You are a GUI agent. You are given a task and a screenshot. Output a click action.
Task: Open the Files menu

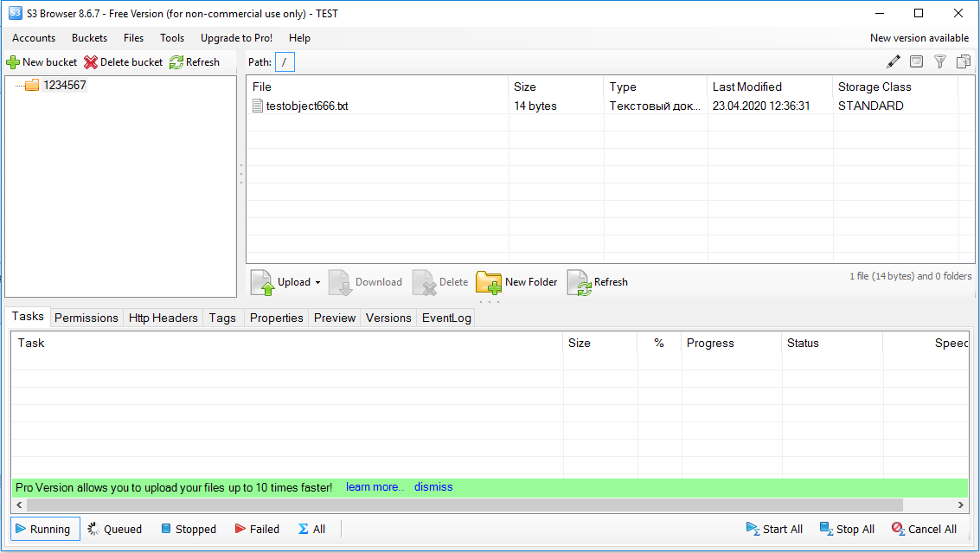tap(134, 38)
